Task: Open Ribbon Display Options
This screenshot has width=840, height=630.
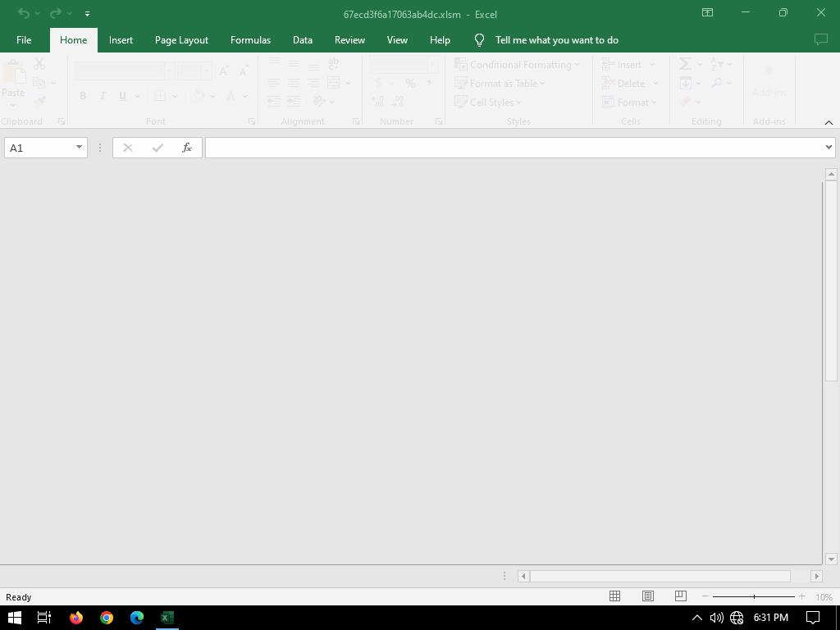Action: 707,12
